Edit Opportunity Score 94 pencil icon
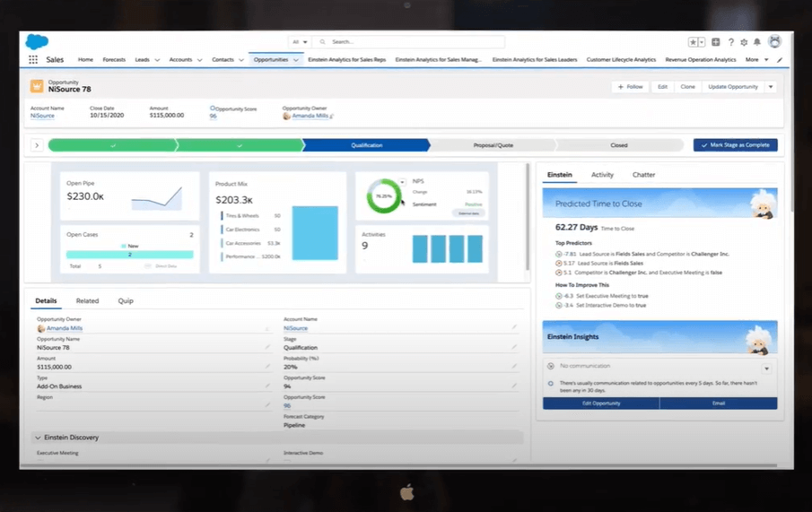The height and width of the screenshot is (512, 812). coord(514,386)
